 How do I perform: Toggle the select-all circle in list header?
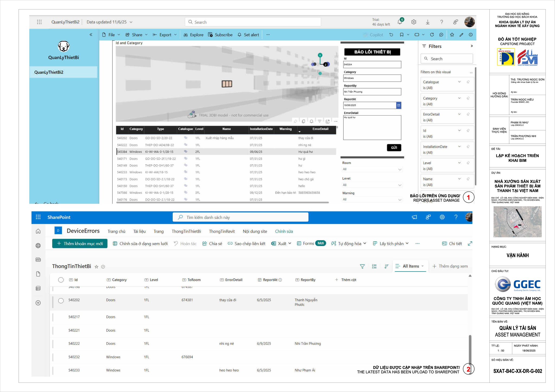[61, 280]
